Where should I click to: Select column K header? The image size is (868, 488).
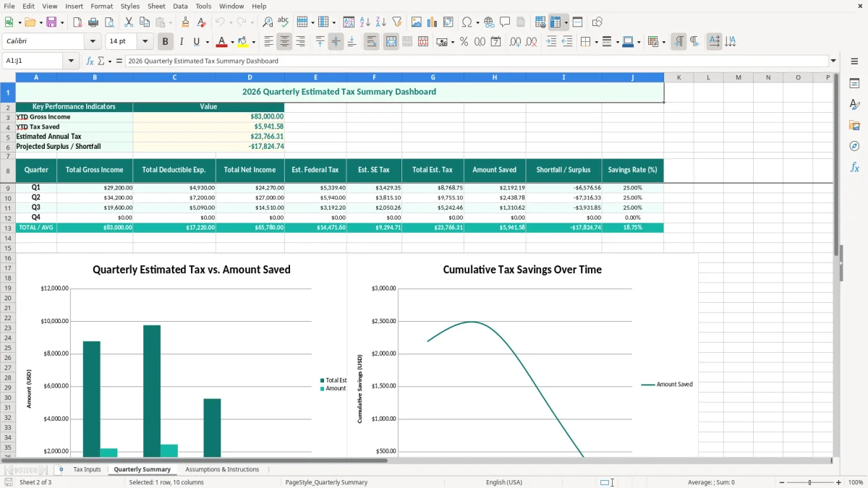point(678,77)
